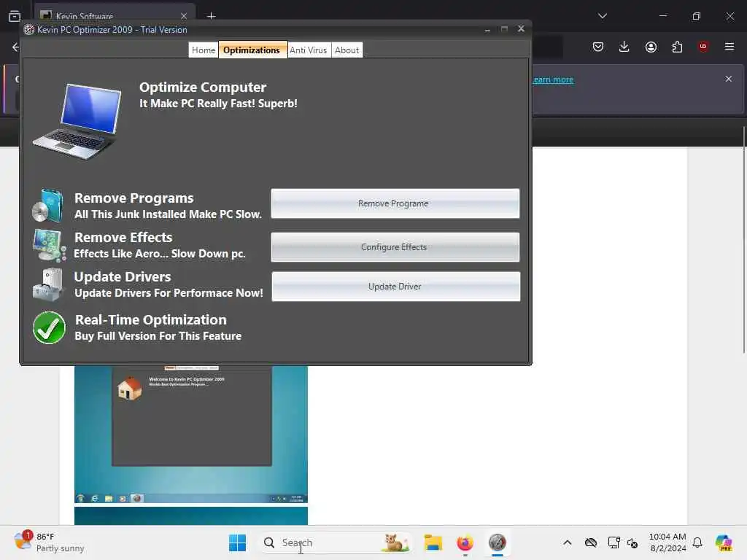
Task: Open the Windows Start menu
Action: [x=237, y=542]
